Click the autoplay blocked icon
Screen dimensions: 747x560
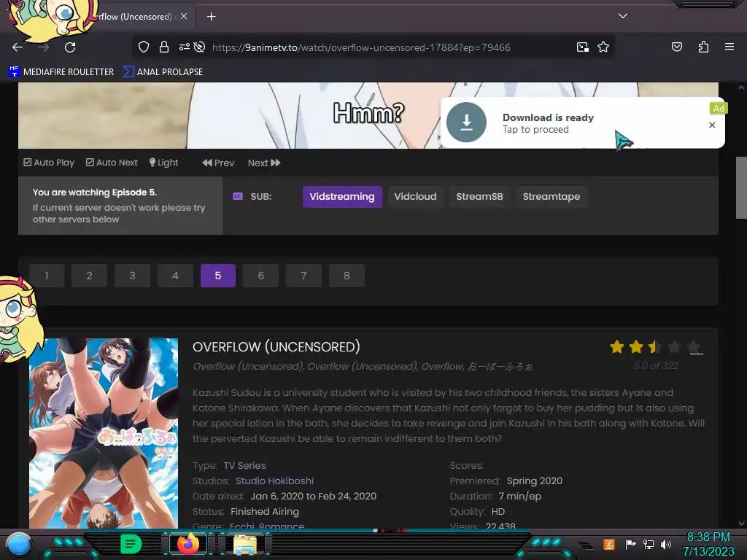200,47
